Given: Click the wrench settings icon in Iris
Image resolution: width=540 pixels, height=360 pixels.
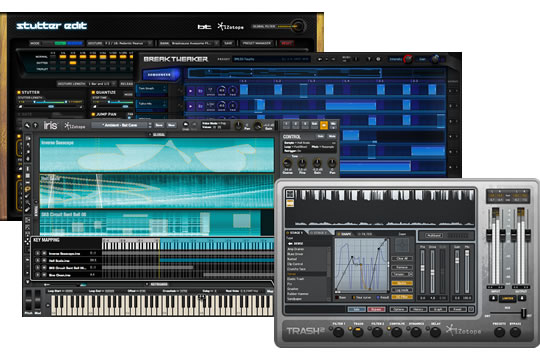Looking at the screenshot, I should (27, 125).
